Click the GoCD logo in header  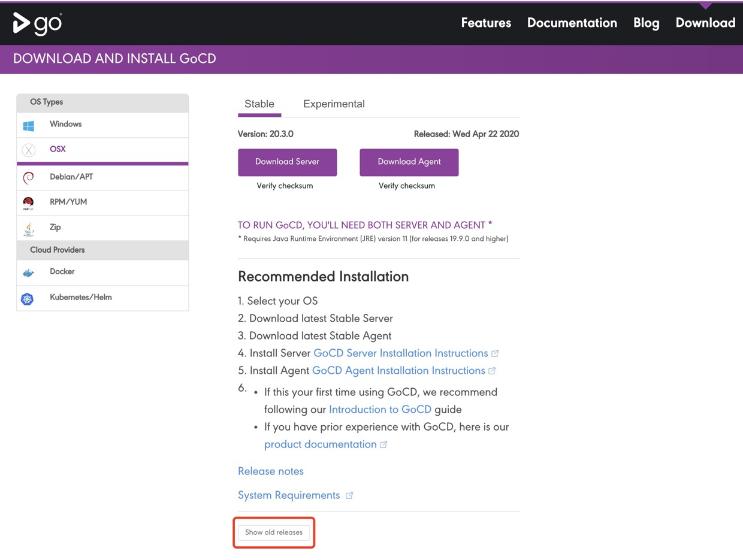37,23
